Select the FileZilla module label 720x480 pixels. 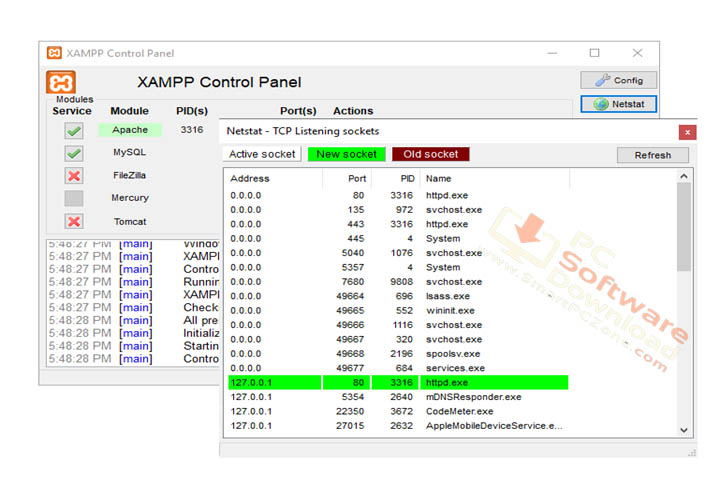tap(129, 175)
